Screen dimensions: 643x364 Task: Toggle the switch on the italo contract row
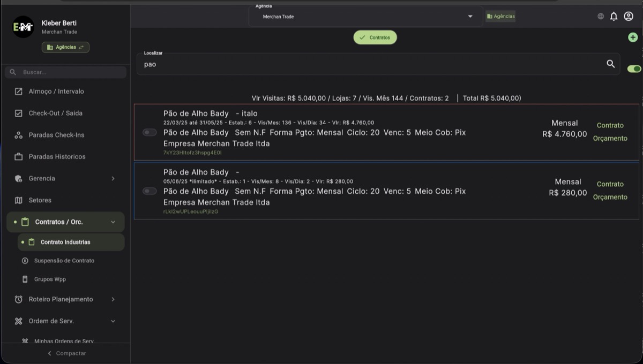click(149, 132)
